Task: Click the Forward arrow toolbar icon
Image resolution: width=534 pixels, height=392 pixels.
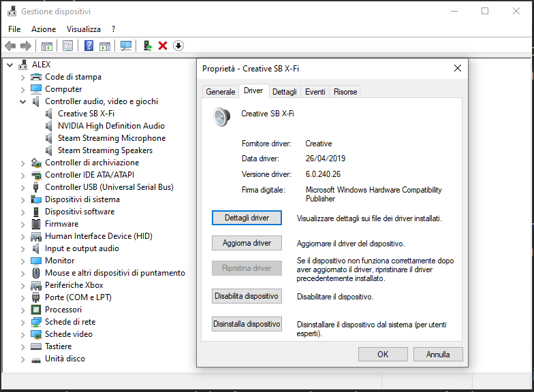Action: click(x=26, y=46)
